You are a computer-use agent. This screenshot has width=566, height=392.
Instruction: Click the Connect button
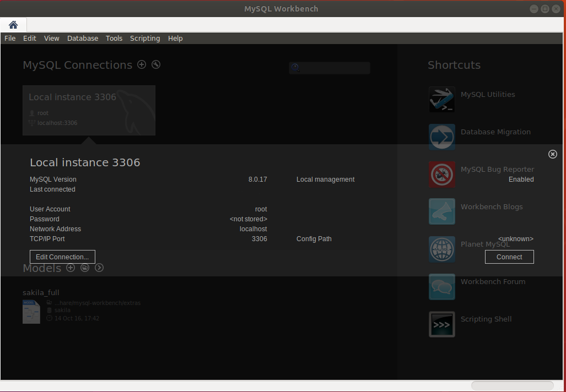coord(509,257)
